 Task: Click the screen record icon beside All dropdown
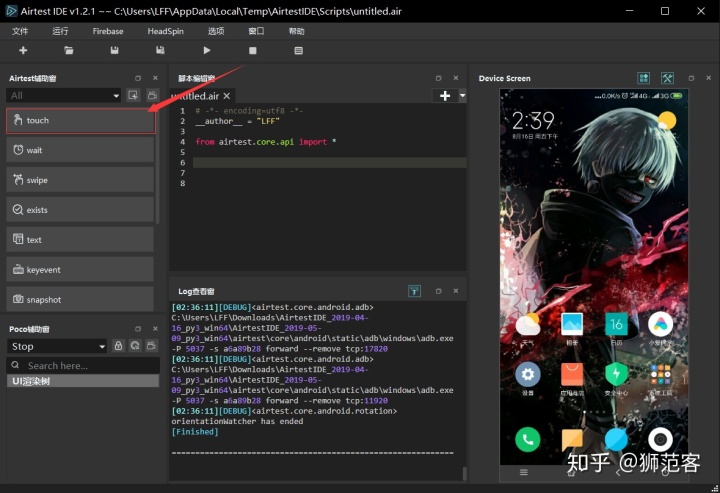click(133, 95)
